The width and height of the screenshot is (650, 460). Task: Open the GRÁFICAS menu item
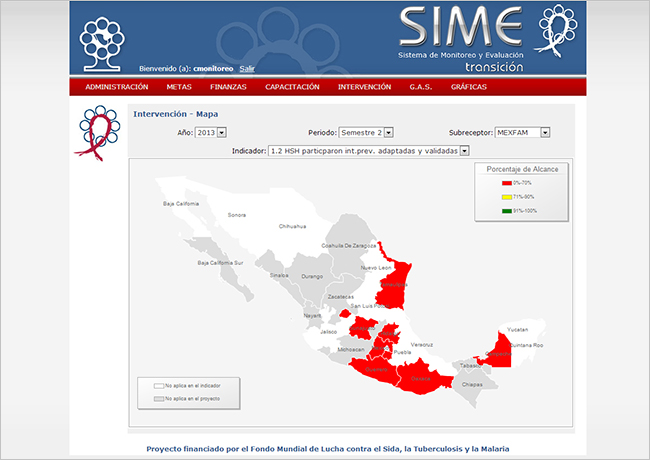[469, 87]
